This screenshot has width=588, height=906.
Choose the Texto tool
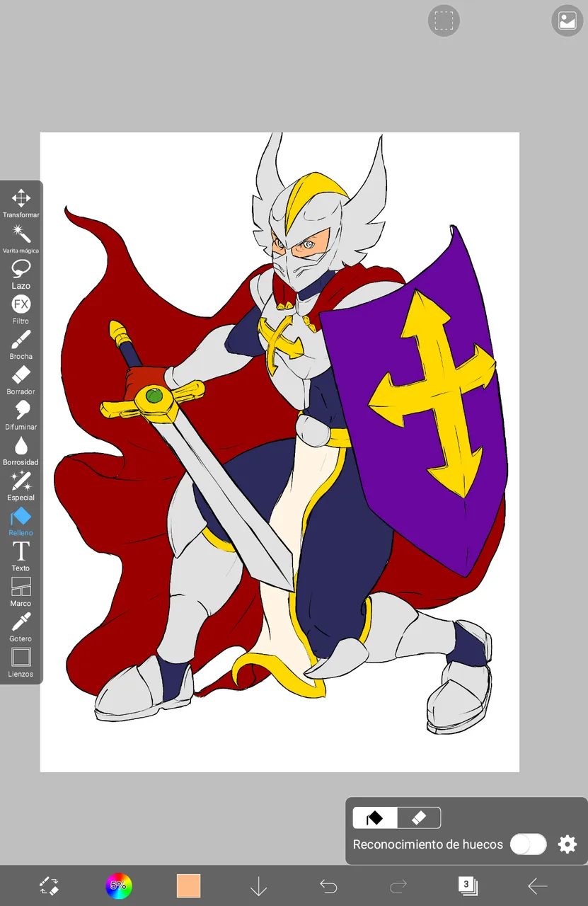[21, 556]
